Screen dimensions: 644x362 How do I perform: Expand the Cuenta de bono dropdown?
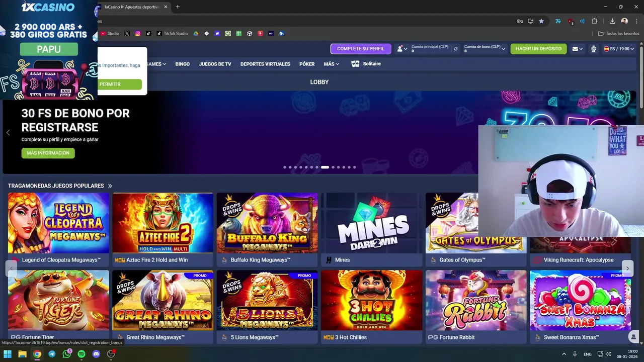[x=485, y=49]
